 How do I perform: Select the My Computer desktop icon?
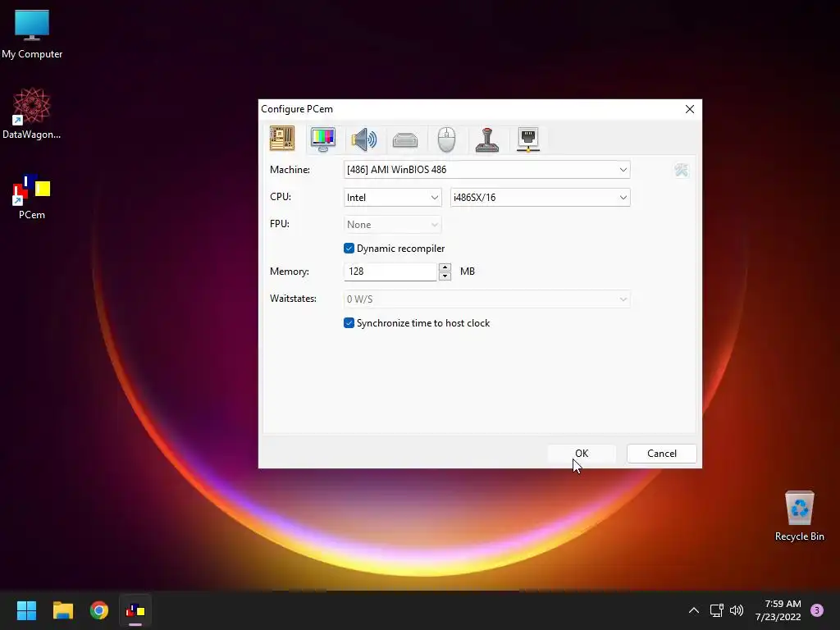[32, 34]
